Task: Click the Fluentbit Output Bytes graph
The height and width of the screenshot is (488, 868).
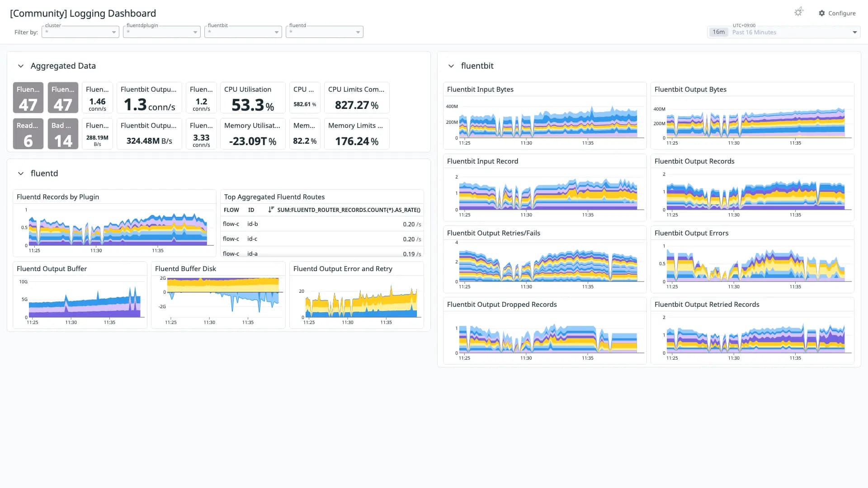Action: [x=752, y=116]
